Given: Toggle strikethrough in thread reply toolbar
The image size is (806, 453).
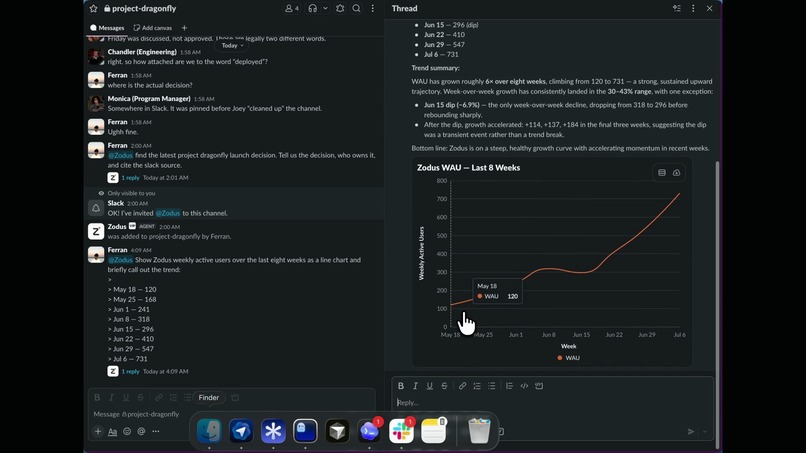Looking at the screenshot, I should tap(444, 386).
